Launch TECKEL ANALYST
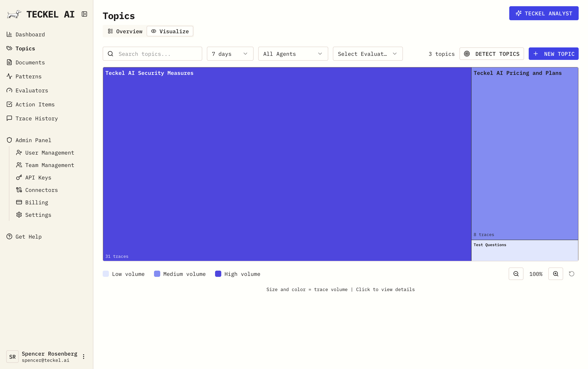This screenshot has width=588, height=369. click(x=544, y=13)
